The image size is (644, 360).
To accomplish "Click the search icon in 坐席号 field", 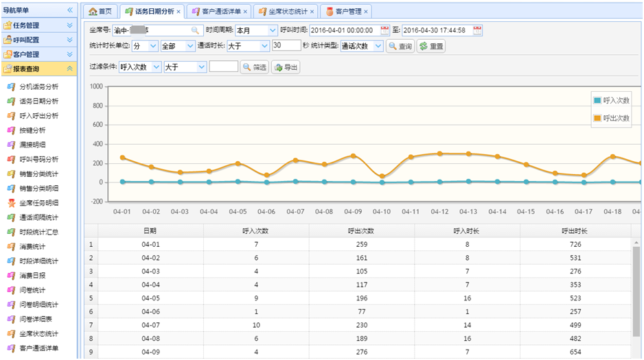I will [195, 30].
